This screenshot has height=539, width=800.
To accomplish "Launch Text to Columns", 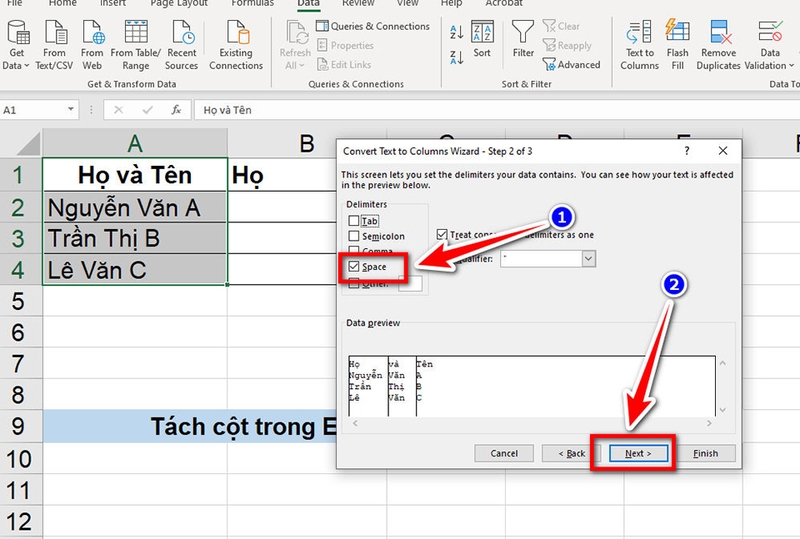I will coord(639,46).
